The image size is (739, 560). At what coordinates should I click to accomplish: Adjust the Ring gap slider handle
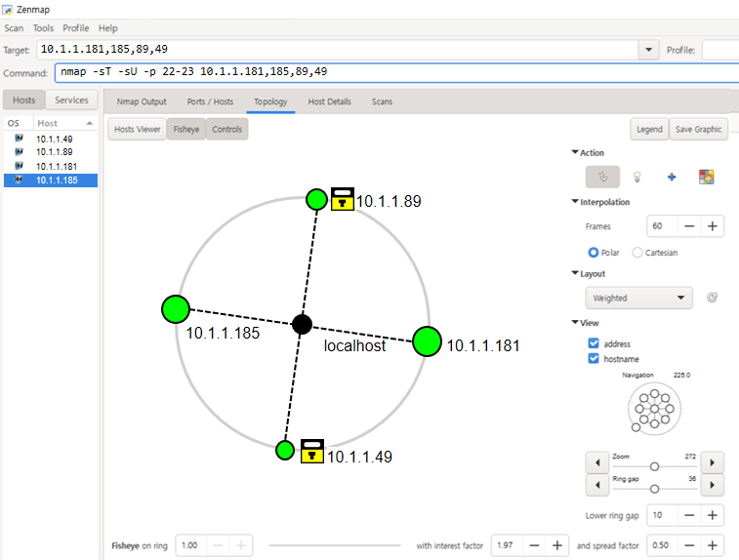point(654,489)
